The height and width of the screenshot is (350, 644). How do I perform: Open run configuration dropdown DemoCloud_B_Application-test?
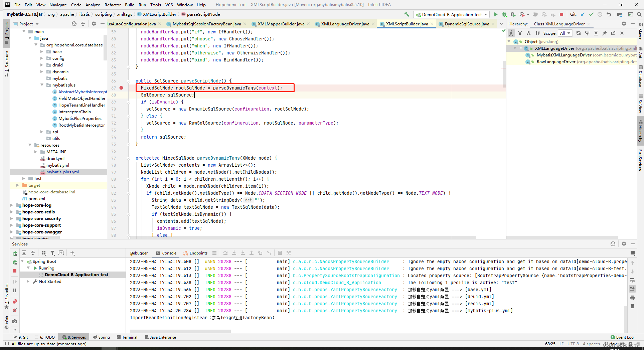click(452, 14)
